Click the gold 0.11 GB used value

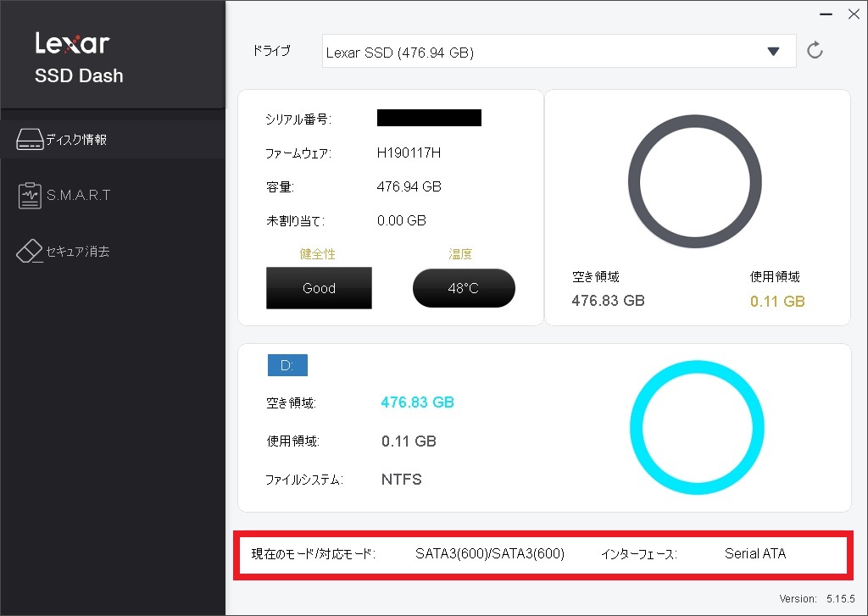coord(777,301)
